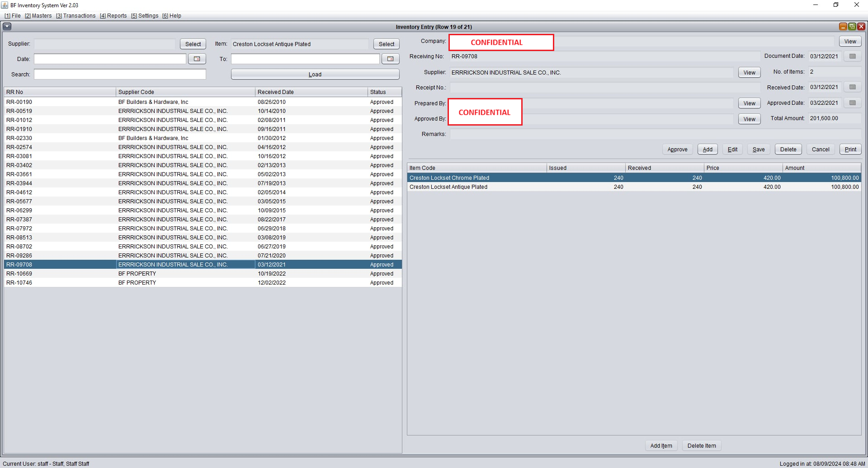Select row RR-00519
This screenshot has height=468, width=868.
point(203,111)
